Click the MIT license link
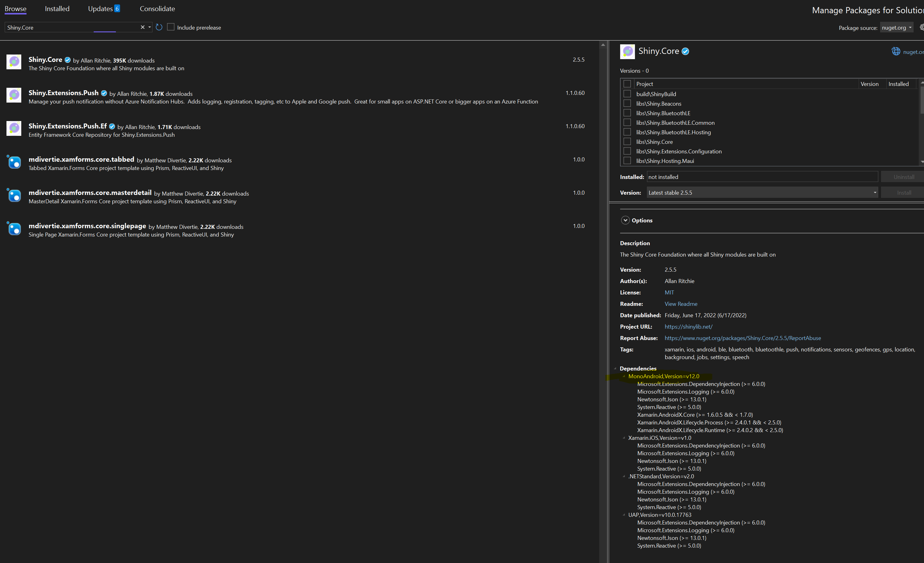The height and width of the screenshot is (563, 924). tap(669, 292)
